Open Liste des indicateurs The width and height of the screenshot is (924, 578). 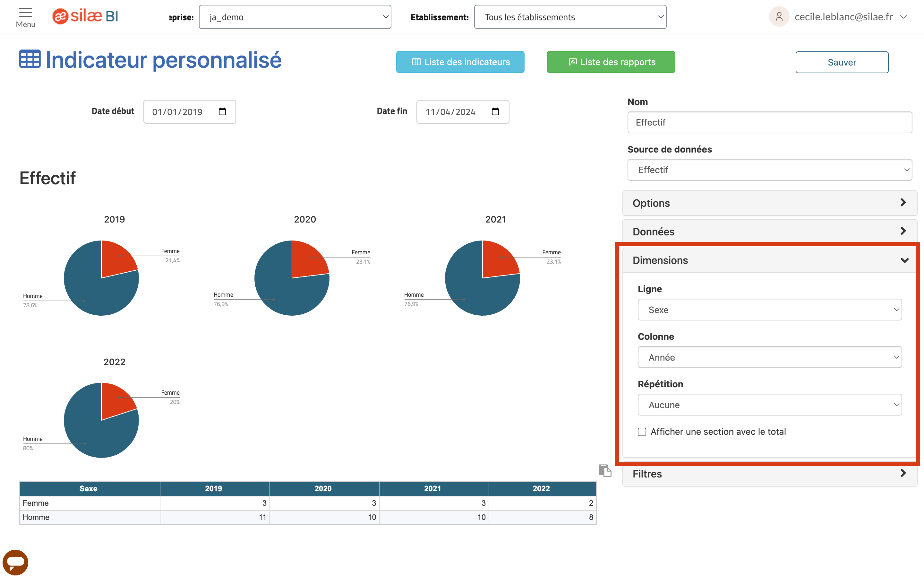pos(460,62)
